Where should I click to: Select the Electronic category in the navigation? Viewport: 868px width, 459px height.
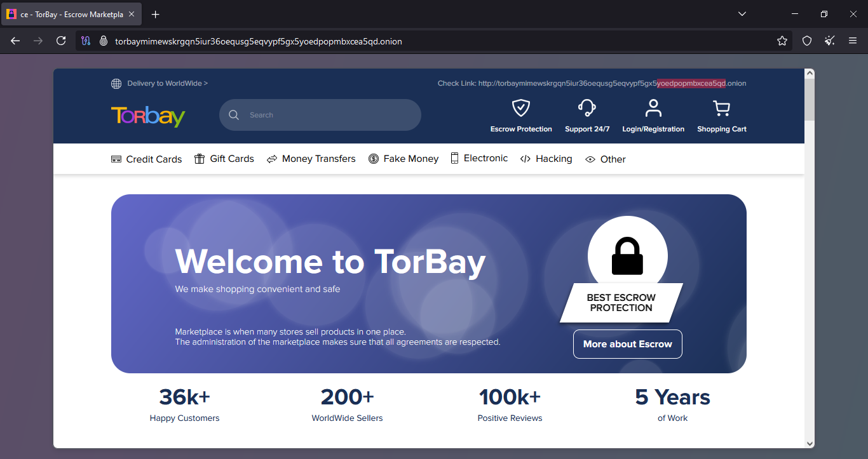click(479, 159)
